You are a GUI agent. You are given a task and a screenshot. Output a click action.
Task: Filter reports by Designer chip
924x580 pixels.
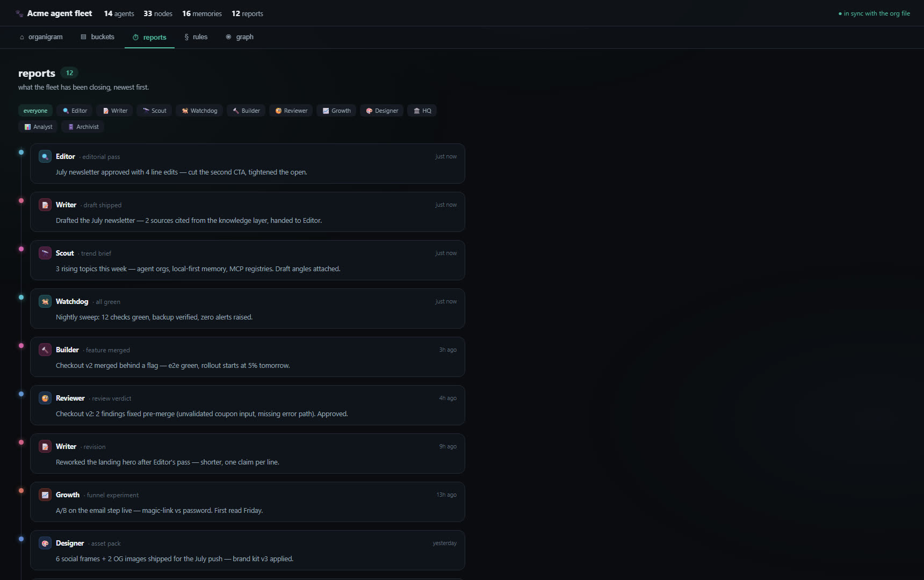coord(382,111)
